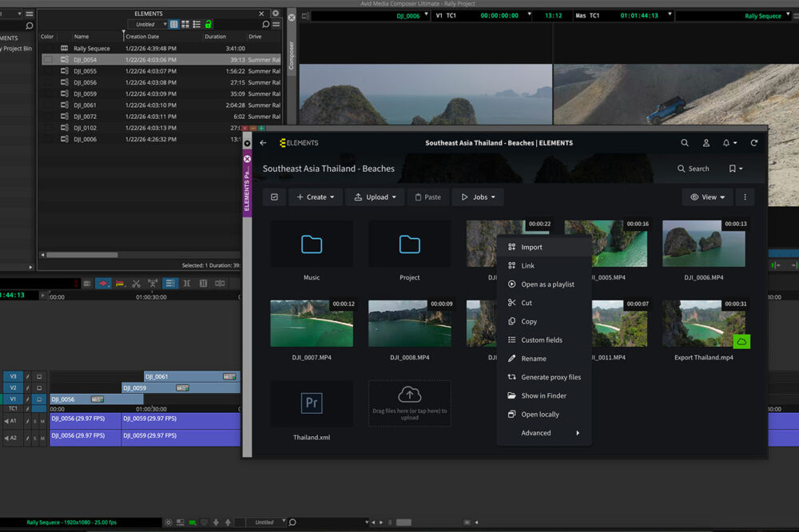799x532 pixels.
Task: Select Generate proxy files menu item
Action: click(551, 377)
